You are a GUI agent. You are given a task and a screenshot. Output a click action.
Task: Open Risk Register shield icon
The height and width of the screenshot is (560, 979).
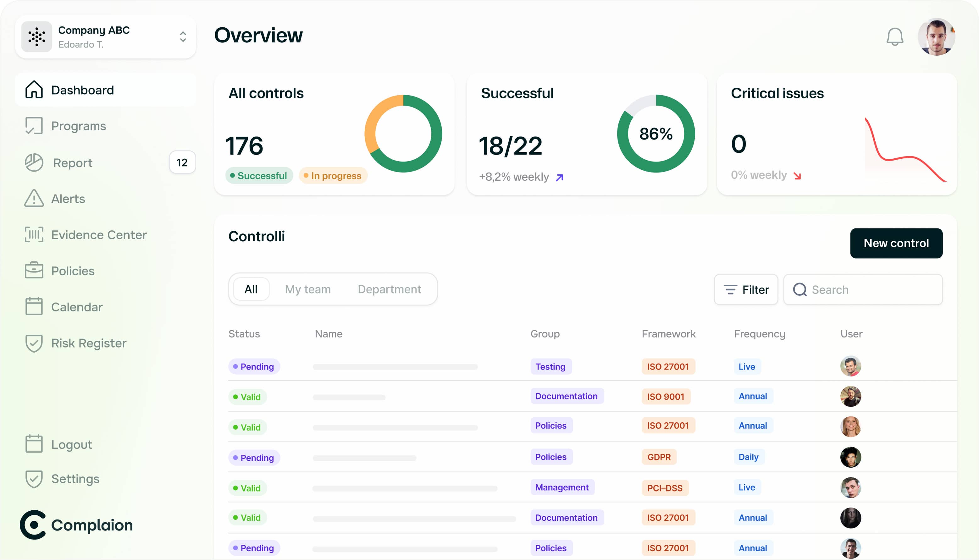34,343
